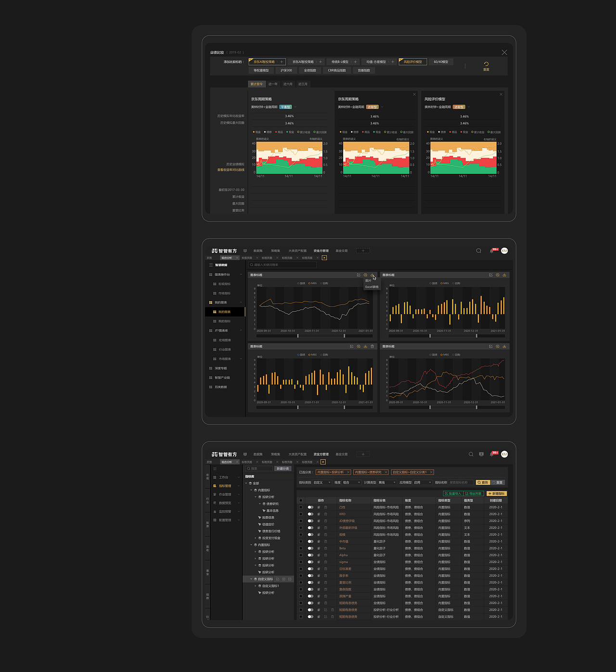Open the 计算类型 离线 dropdown
Viewport: 616px width, 672px height.
pyautogui.click(x=387, y=482)
